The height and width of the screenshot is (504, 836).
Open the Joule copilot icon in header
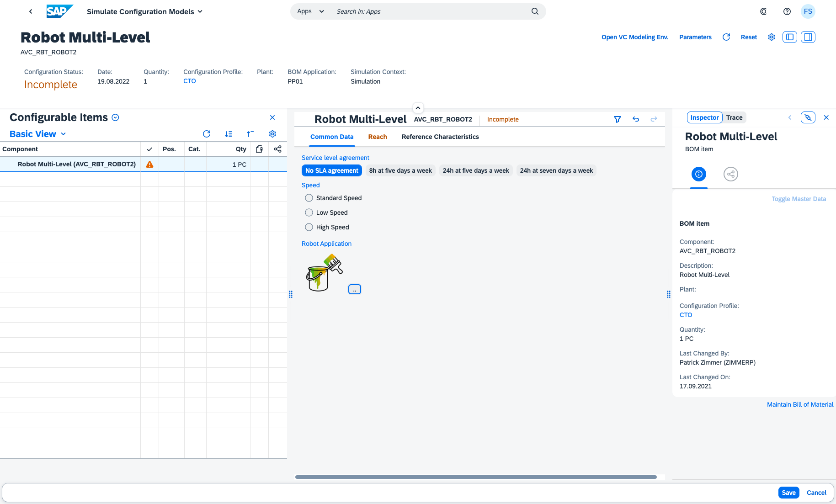pos(763,11)
